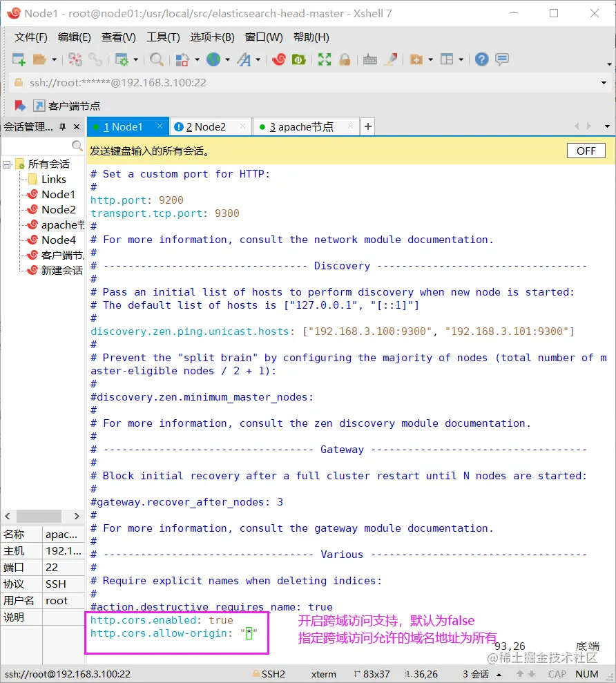Click the root username value cell
Screen dimensions: 616x683
[x=63, y=601]
